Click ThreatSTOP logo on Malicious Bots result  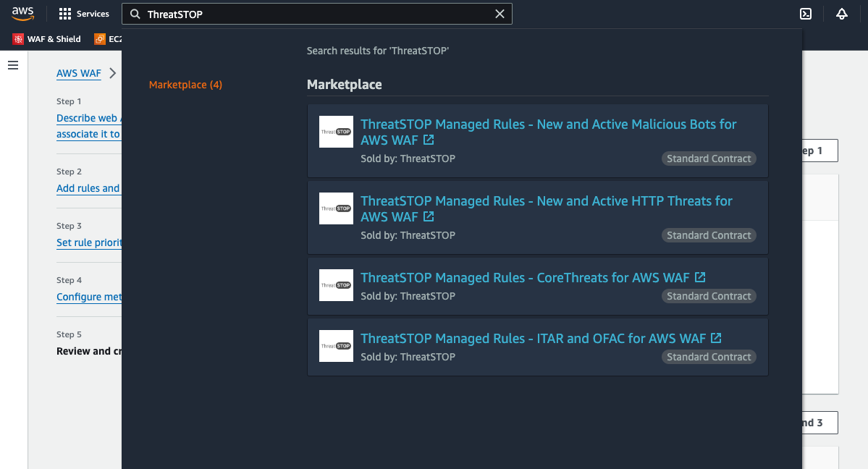[336, 132]
